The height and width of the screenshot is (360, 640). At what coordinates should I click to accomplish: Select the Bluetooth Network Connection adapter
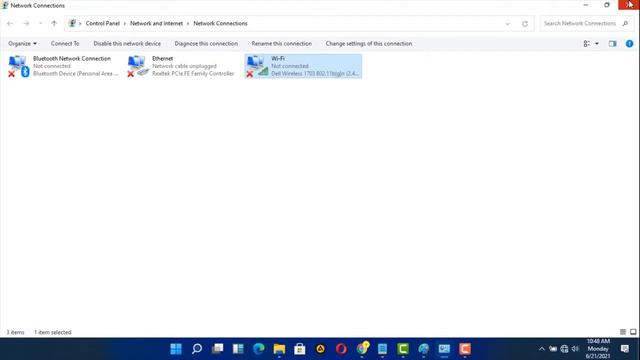(x=63, y=66)
